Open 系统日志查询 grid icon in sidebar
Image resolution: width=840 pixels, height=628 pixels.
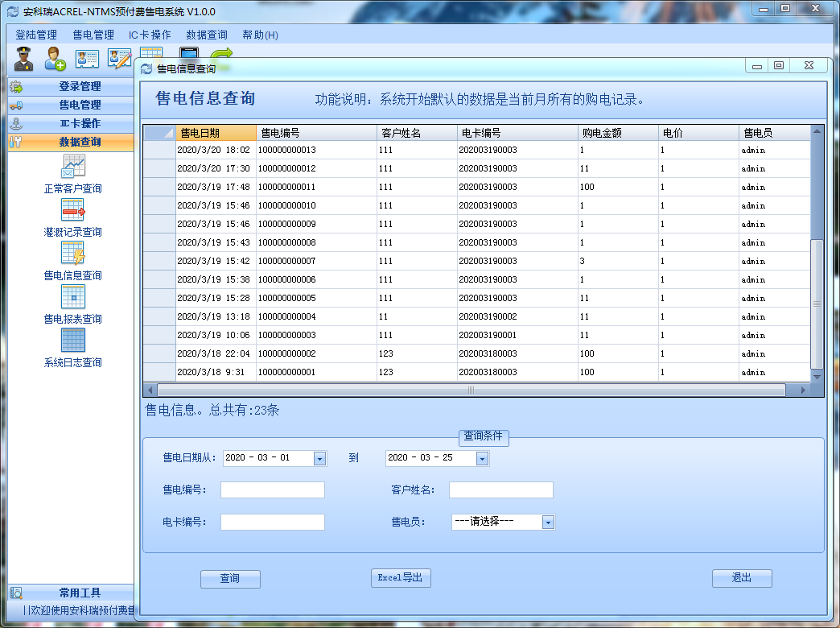[x=73, y=340]
